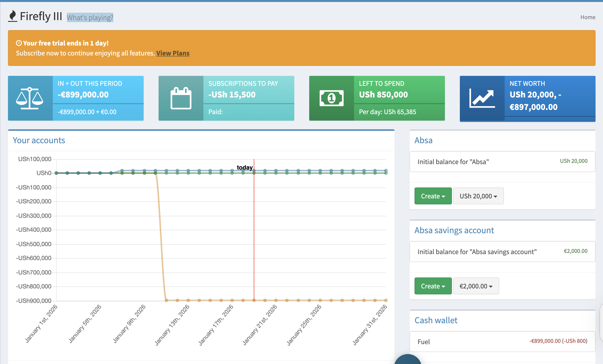The width and height of the screenshot is (603, 364).
Task: Open the Cash wallet account page
Action: pyautogui.click(x=436, y=320)
